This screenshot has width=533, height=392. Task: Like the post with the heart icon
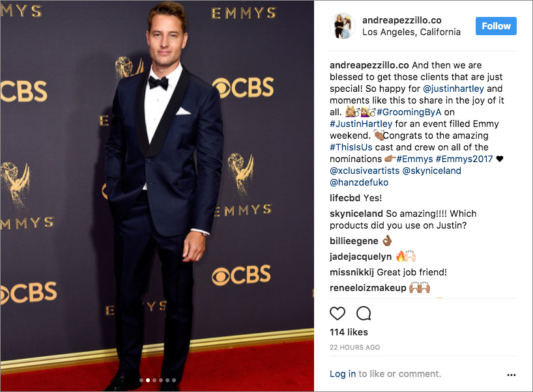[338, 313]
